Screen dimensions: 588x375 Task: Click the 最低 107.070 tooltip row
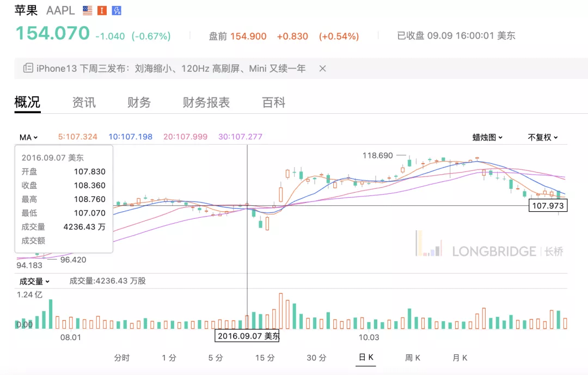pos(63,213)
